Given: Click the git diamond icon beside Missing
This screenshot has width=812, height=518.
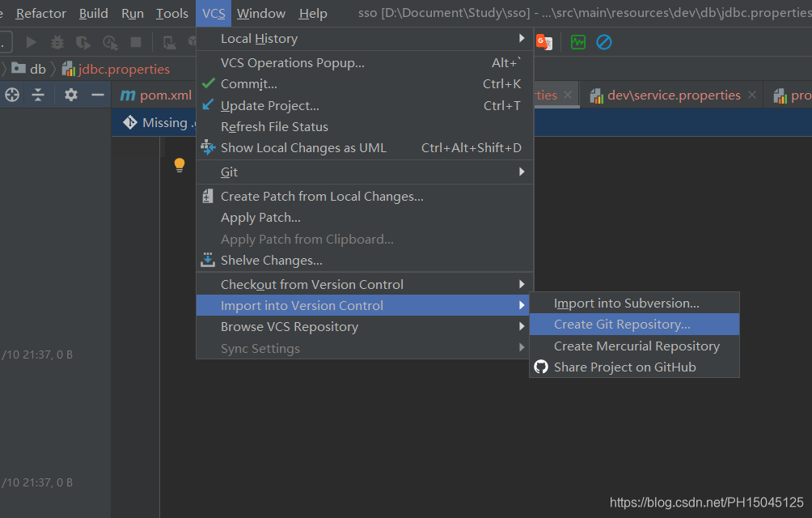Looking at the screenshot, I should (130, 123).
